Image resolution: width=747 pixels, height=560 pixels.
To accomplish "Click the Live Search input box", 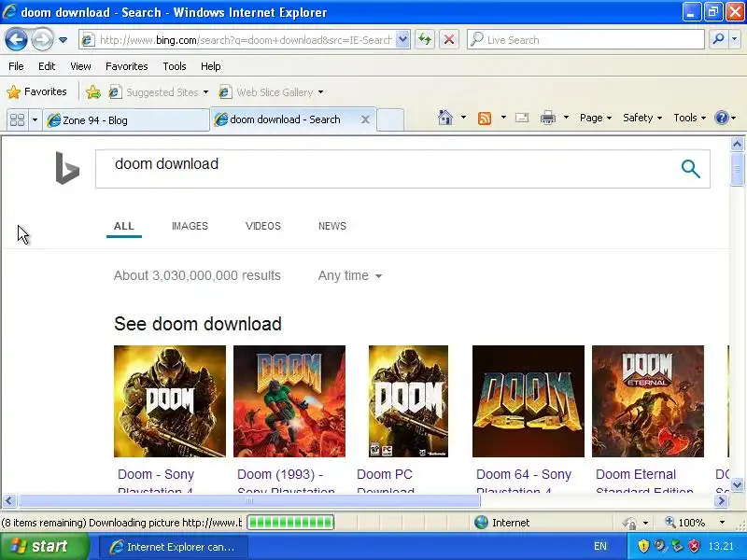I will click(x=585, y=40).
